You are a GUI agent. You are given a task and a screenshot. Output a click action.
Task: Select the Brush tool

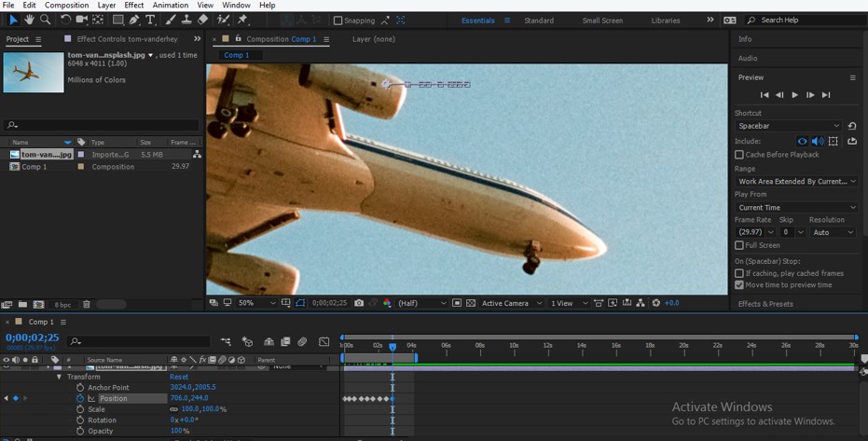pyautogui.click(x=171, y=20)
